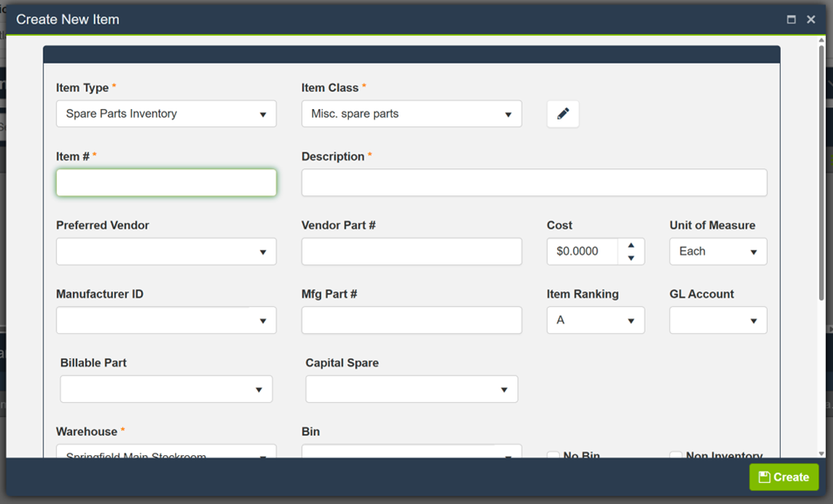833x504 pixels.
Task: Expand the Item Class dropdown
Action: click(411, 114)
